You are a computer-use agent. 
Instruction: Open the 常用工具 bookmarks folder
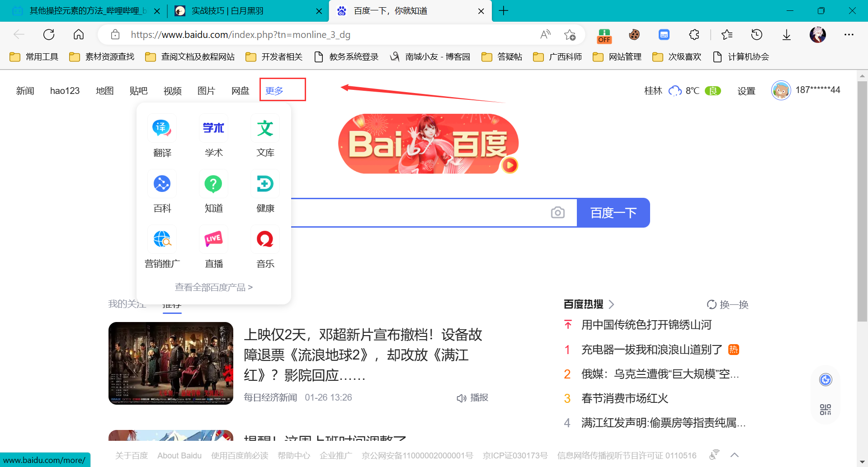pos(34,57)
